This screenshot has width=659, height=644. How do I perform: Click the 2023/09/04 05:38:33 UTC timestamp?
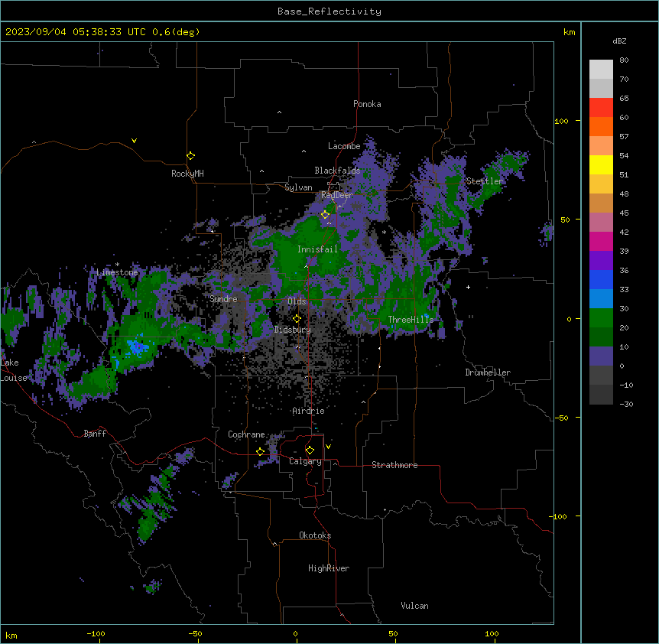76,32
